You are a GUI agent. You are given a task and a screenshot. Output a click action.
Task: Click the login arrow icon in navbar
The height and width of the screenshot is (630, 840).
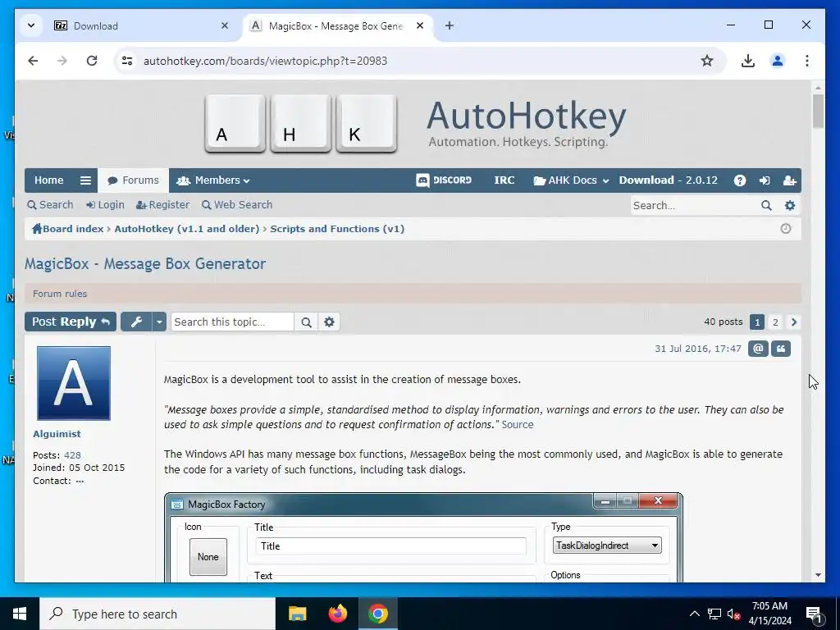(x=765, y=180)
